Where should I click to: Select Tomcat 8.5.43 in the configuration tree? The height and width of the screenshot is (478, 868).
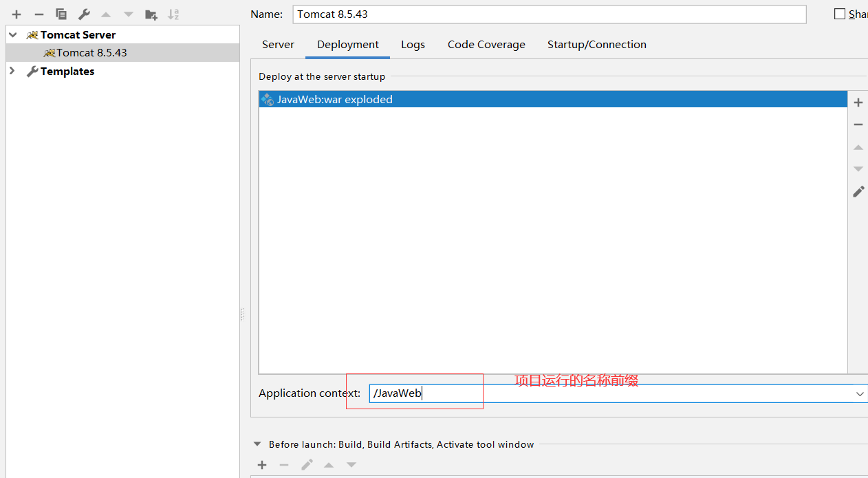pyautogui.click(x=92, y=53)
